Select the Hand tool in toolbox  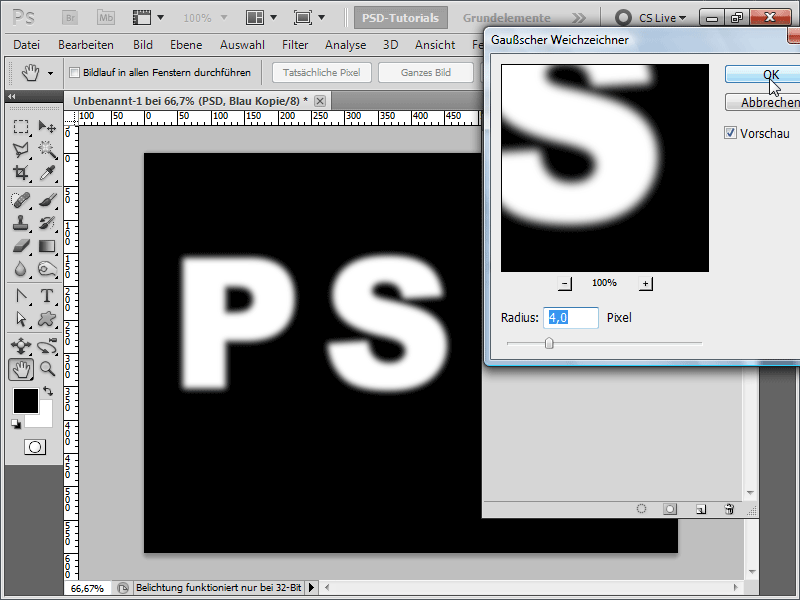pyautogui.click(x=21, y=369)
